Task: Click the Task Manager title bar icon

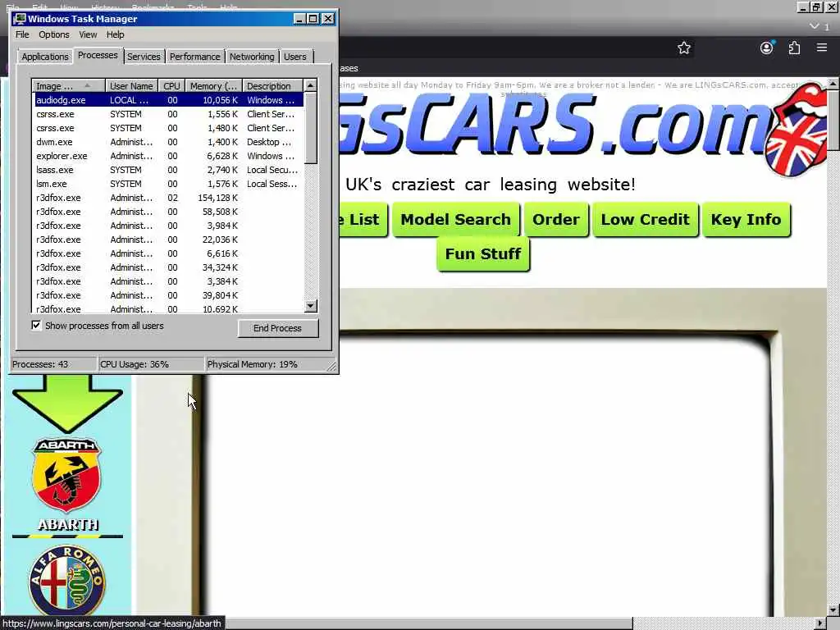Action: click(21, 19)
